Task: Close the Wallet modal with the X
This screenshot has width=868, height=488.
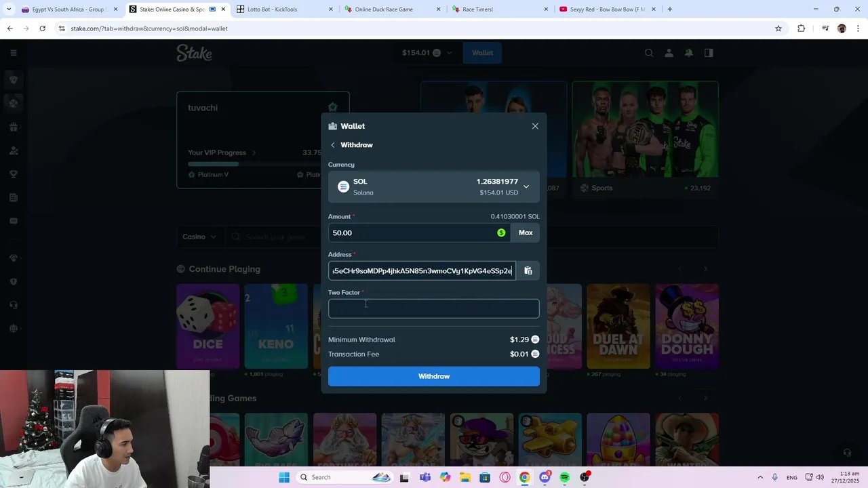Action: (x=535, y=126)
